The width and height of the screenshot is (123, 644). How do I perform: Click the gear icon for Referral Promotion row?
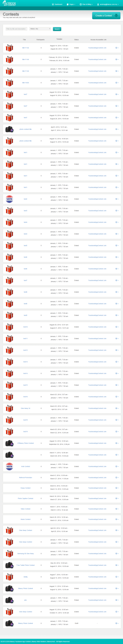coord(117,478)
